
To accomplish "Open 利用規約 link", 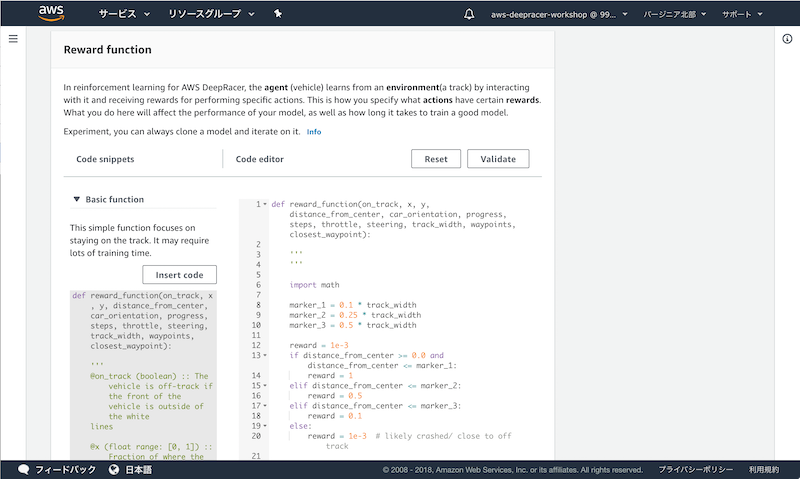I will pos(764,469).
